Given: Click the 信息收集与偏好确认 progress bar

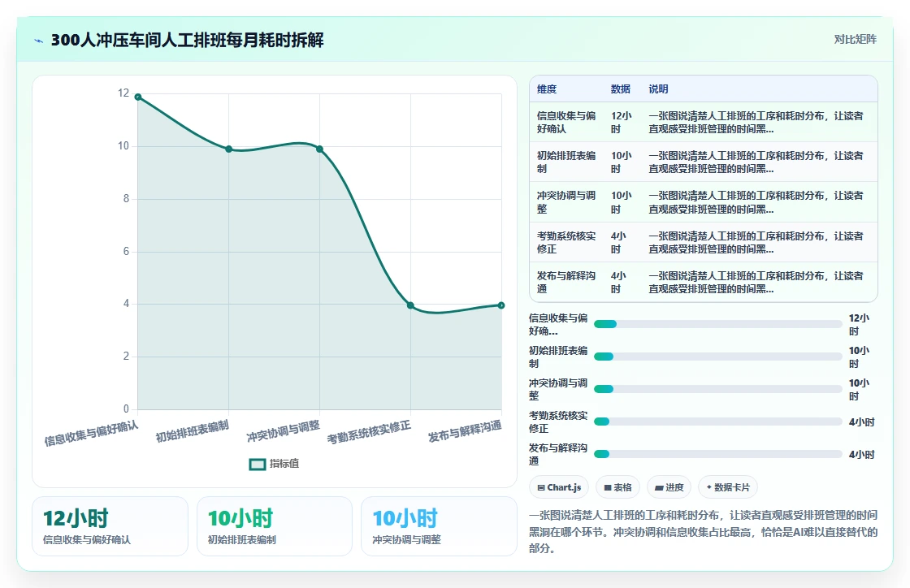Looking at the screenshot, I should (x=718, y=324).
